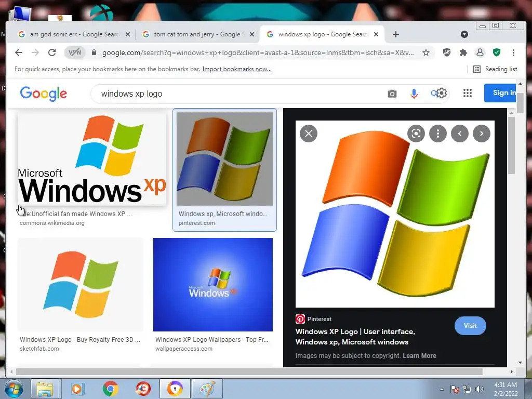Open the extensions puzzle-piece menu

coord(463,52)
